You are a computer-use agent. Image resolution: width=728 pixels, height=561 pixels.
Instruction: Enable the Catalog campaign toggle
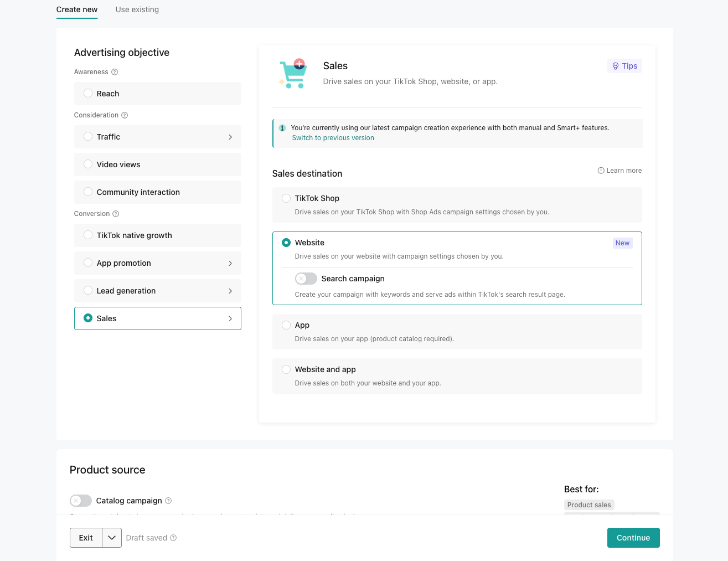pyautogui.click(x=81, y=501)
